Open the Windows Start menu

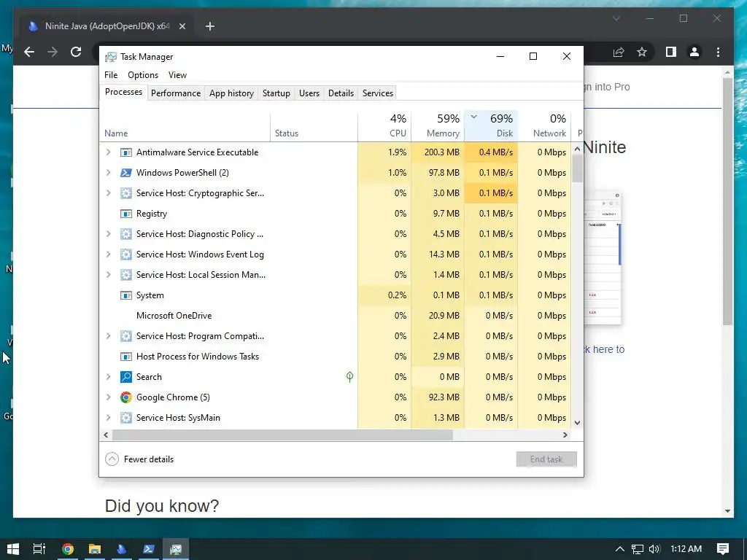pyautogui.click(x=13, y=549)
